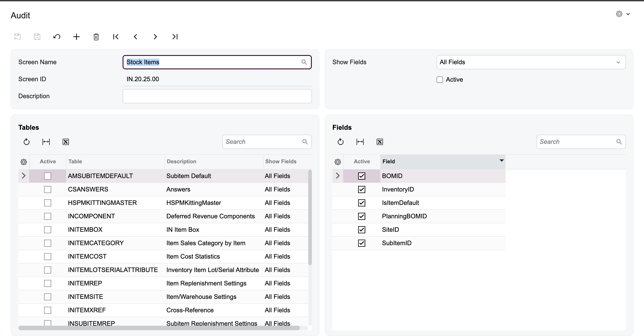Open Field column header filter arrow
The width and height of the screenshot is (644, 336).
(501, 160)
